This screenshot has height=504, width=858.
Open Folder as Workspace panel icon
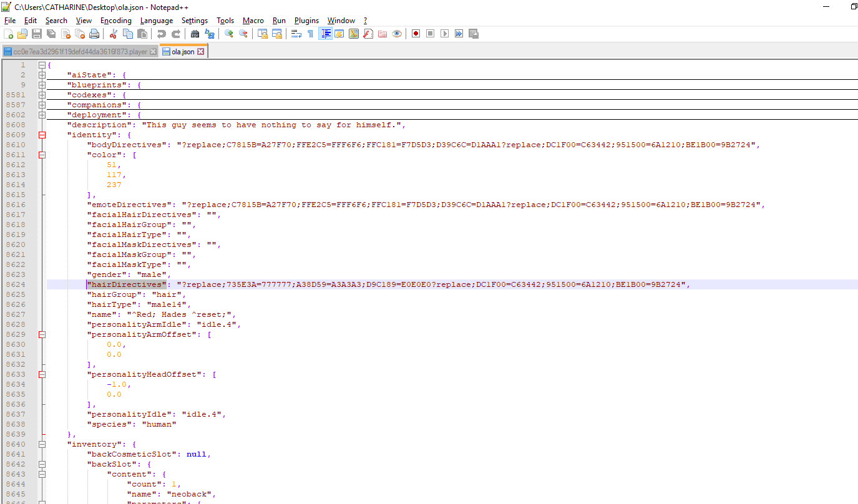tap(383, 34)
